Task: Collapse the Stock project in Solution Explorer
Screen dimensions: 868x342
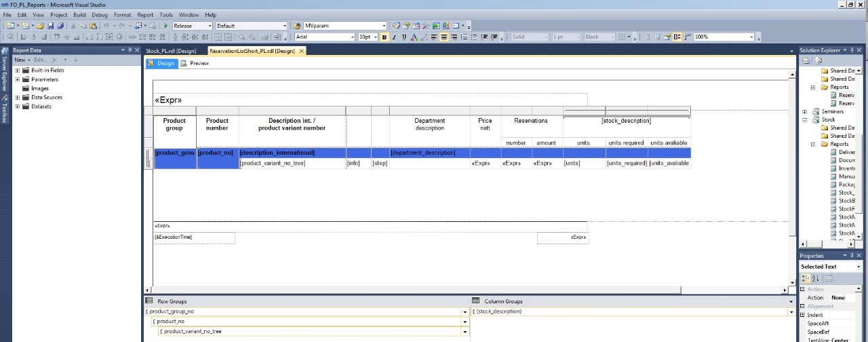Action: 805,120
